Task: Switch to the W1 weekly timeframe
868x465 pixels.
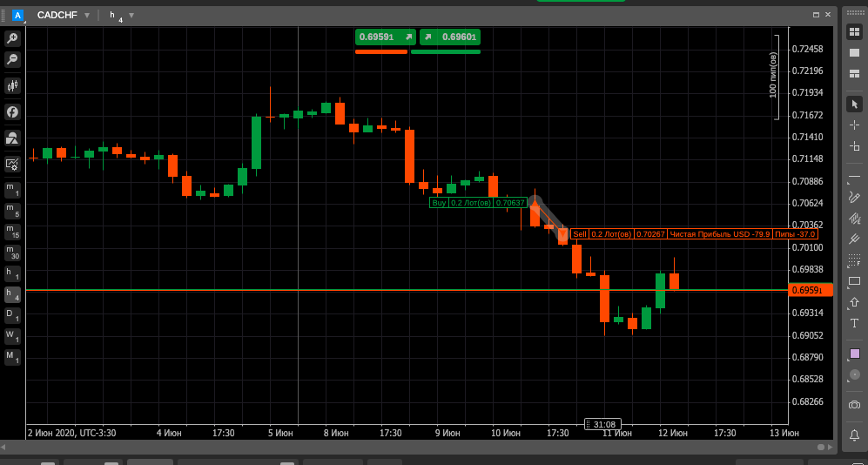Action: click(x=12, y=337)
